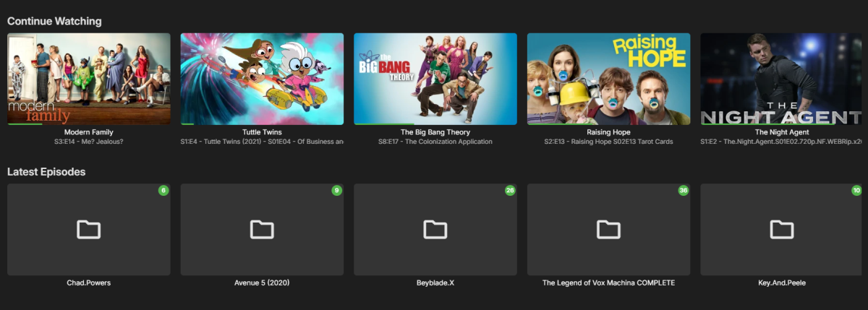
Task: Open The Big Bang Theory poster thumbnail
Action: [435, 79]
